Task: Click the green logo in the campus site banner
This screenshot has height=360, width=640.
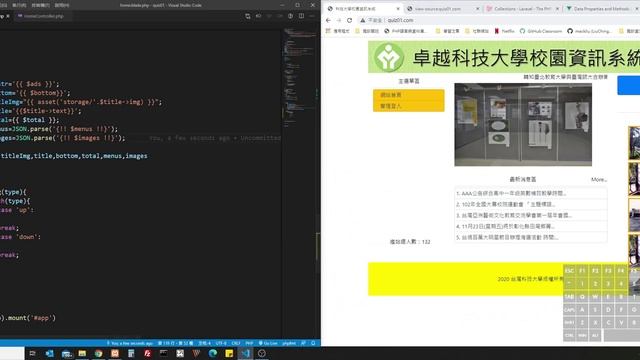Action: pyautogui.click(x=389, y=57)
